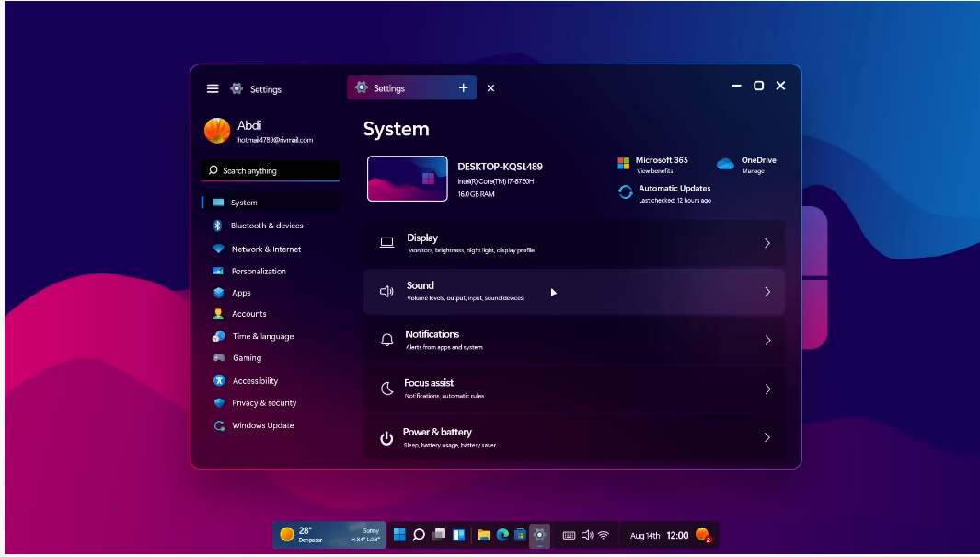Expand the Focus assist row chevron

click(767, 389)
